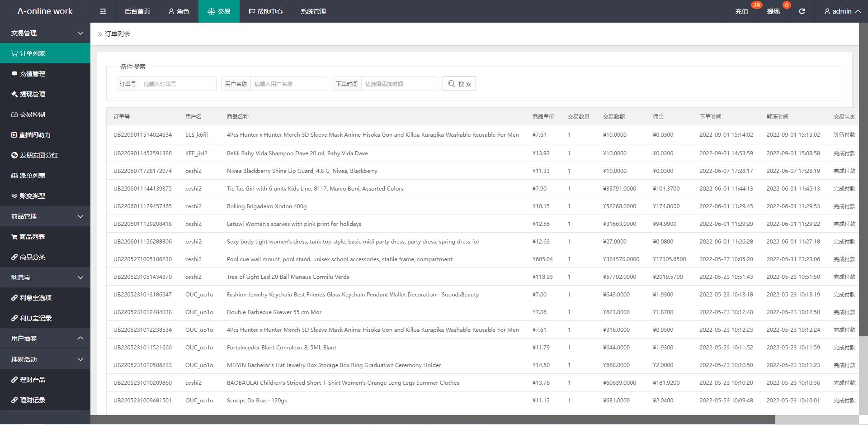
Task: Click the 订单号 input field
Action: coord(178,84)
